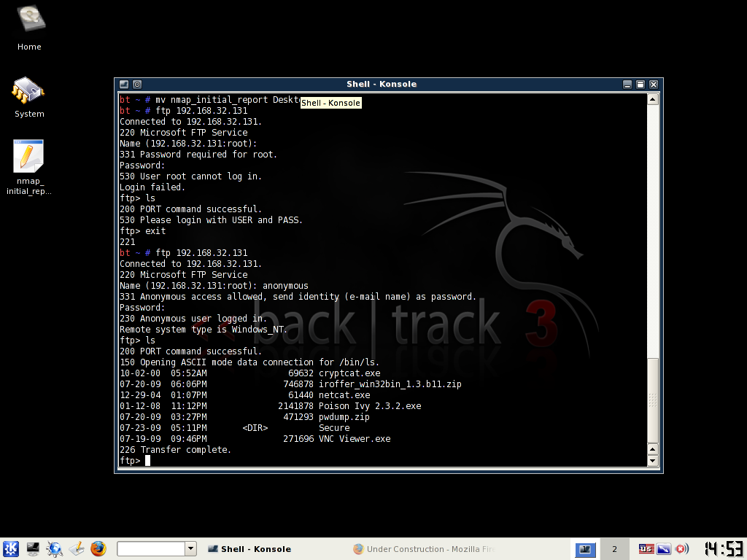Open the display settings tray icon

coord(663,548)
